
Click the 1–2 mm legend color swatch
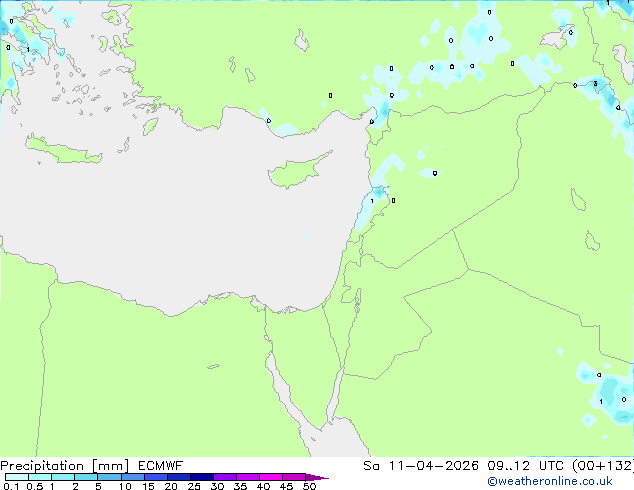coord(63,477)
